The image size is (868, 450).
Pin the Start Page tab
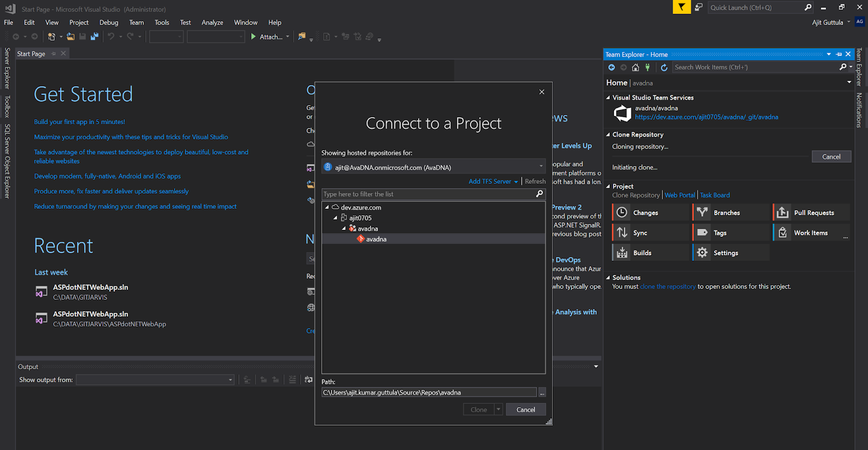point(54,54)
